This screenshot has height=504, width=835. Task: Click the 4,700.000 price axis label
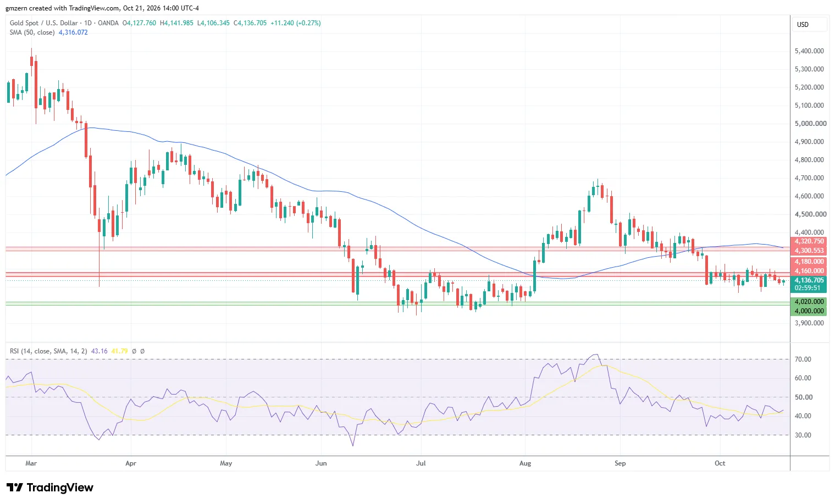(809, 178)
